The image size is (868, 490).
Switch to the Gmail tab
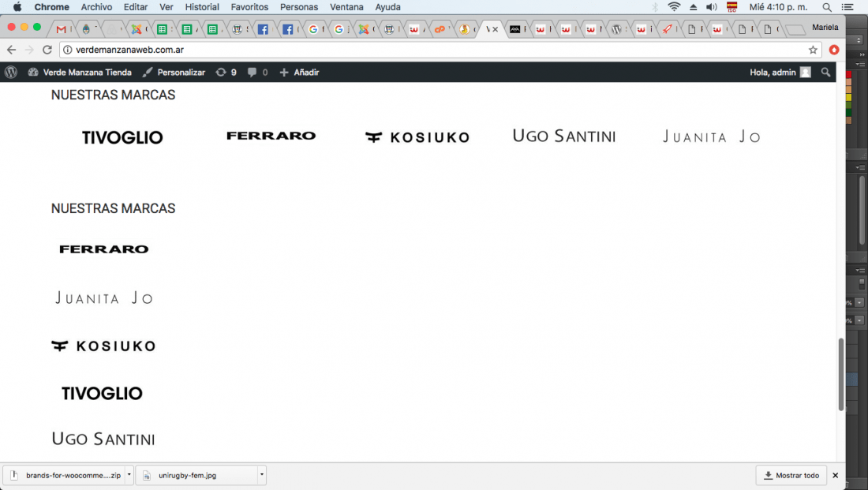coord(62,29)
